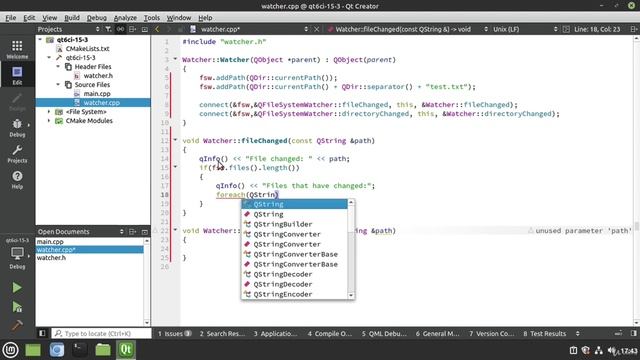The width and height of the screenshot is (640, 360).
Task: Switch to Qt Creator taskbar button
Action: point(126,350)
